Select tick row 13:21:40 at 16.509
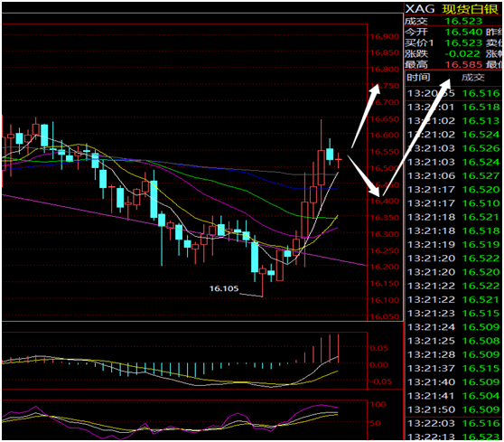This screenshot has height=442, width=504. [x=453, y=382]
